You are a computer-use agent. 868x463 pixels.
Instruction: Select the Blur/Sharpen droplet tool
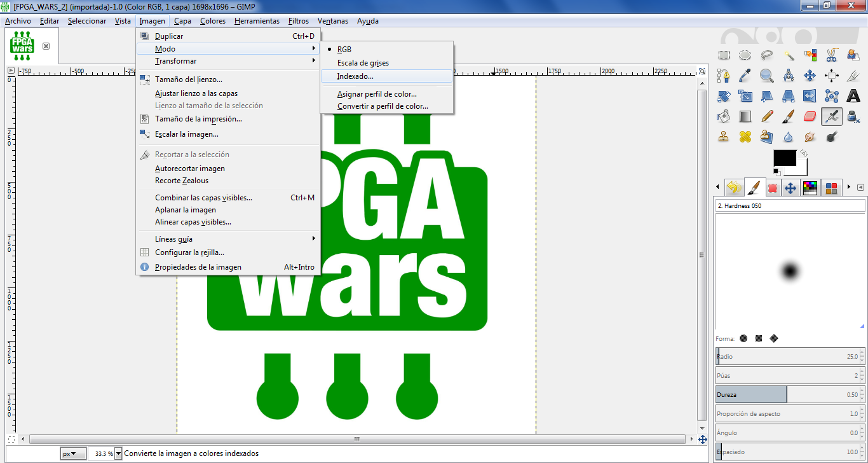click(789, 137)
